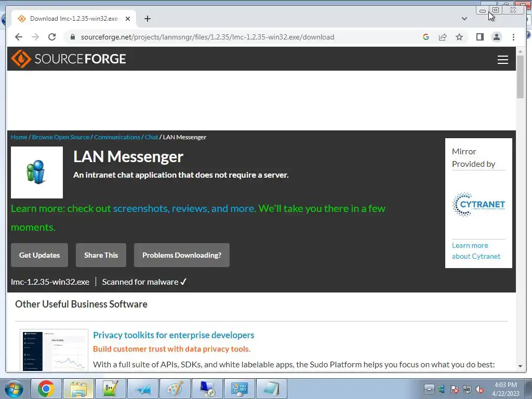532x399 pixels.
Task: Click the browser forward arrow
Action: point(35,37)
